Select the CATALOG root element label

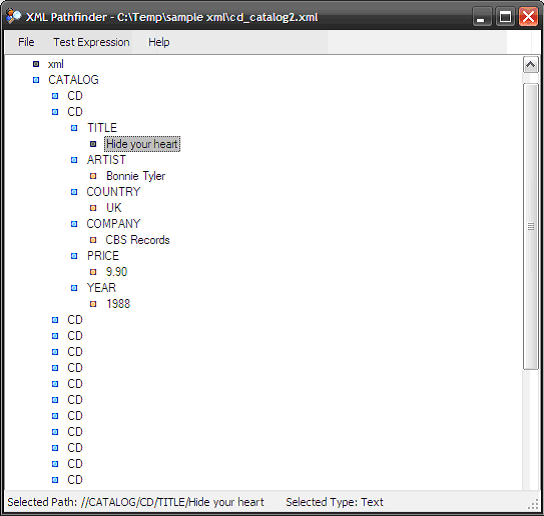coord(73,80)
